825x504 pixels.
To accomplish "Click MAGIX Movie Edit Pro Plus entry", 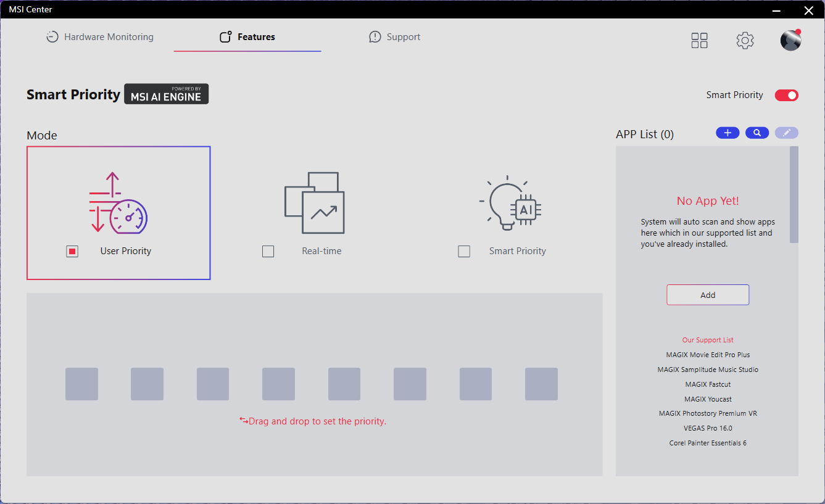I will (x=708, y=355).
